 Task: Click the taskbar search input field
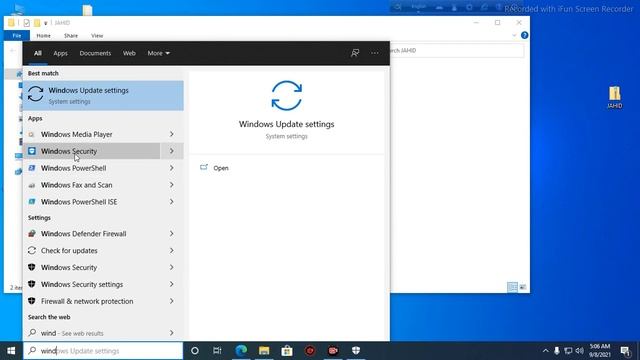click(x=103, y=351)
